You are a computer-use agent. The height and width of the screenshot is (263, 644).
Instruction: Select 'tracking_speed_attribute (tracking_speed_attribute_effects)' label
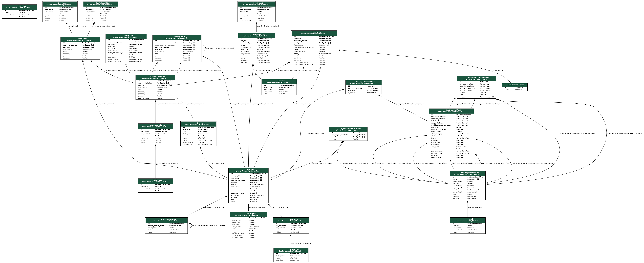(532, 163)
